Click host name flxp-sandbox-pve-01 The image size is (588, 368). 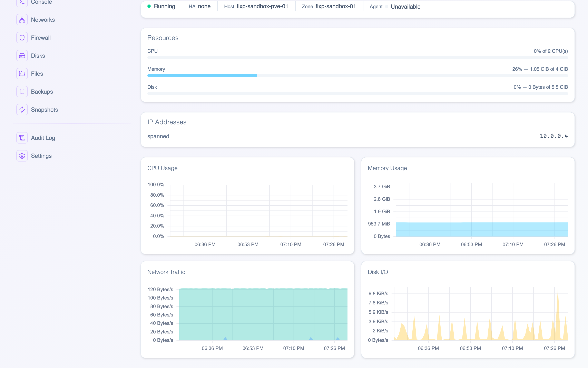(x=262, y=6)
